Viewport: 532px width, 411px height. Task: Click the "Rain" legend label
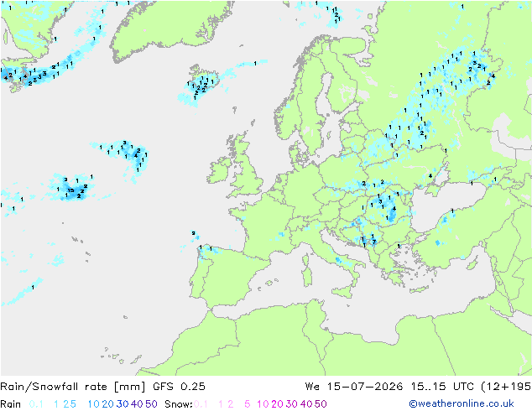11,404
